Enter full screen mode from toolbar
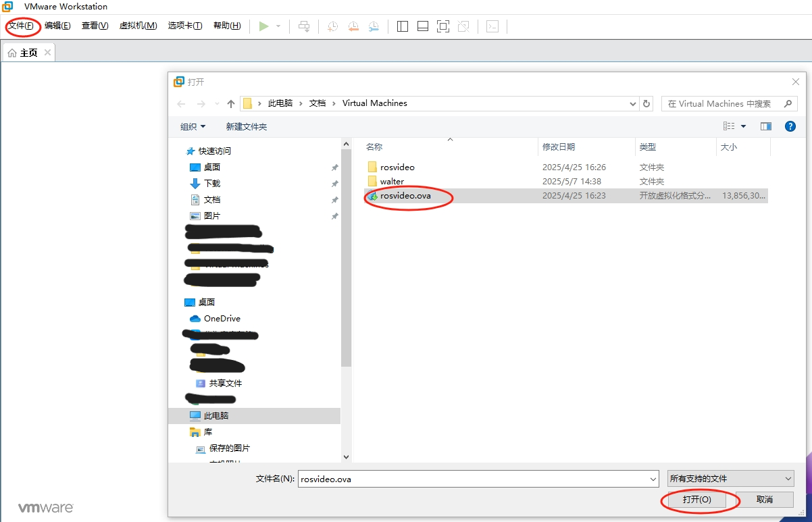Image resolution: width=812 pixels, height=522 pixels. (443, 26)
